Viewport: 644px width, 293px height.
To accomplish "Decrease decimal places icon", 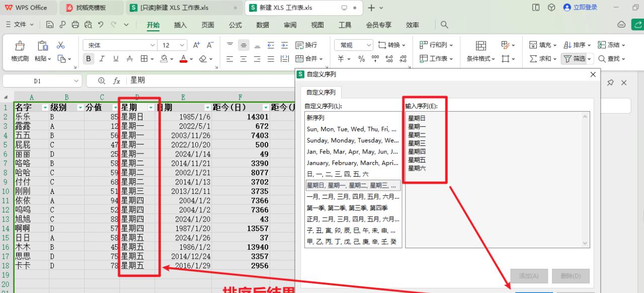I will [403, 59].
